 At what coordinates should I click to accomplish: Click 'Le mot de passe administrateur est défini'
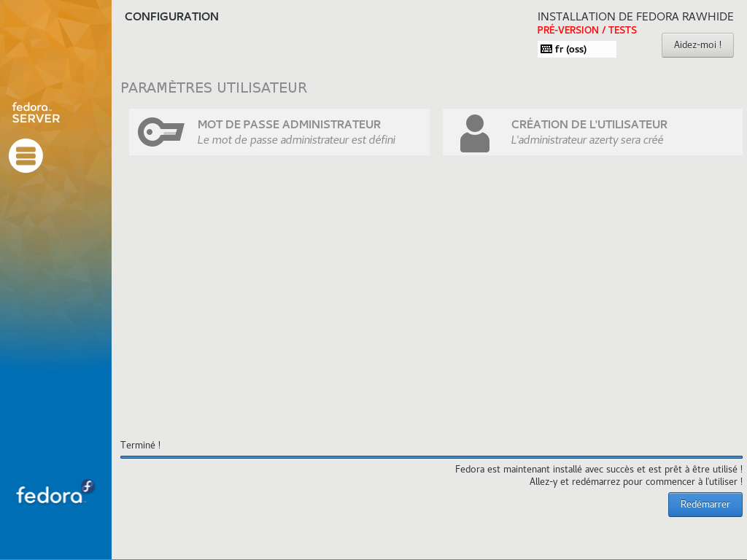coord(296,140)
